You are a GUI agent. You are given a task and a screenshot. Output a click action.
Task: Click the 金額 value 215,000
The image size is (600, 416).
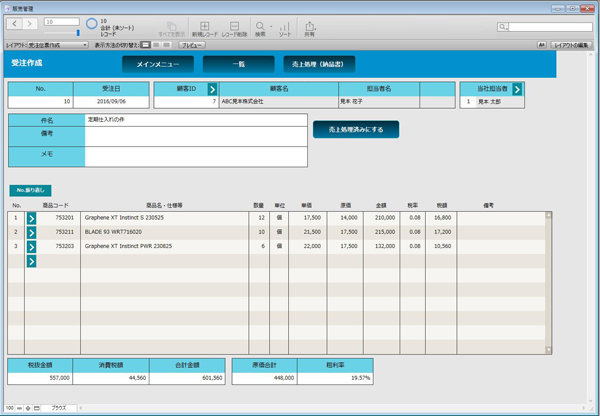point(385,232)
